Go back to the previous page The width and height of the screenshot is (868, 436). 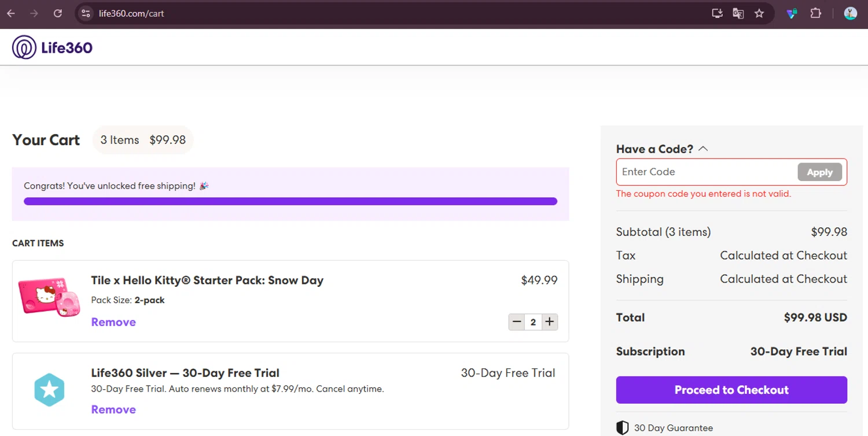[x=11, y=13]
